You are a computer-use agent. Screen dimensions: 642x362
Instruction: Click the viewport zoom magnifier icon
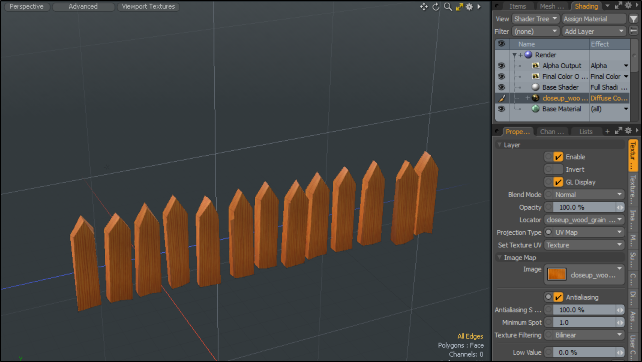[448, 7]
